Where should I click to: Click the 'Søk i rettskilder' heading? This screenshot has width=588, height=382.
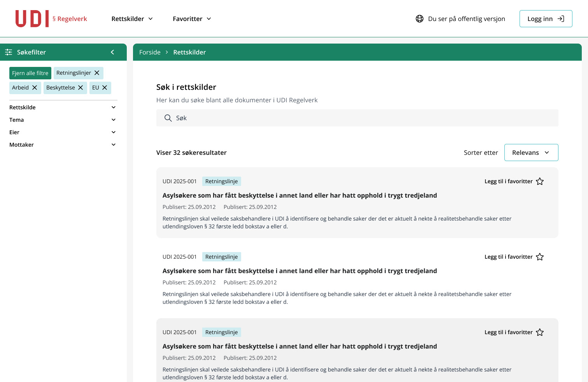(x=186, y=87)
